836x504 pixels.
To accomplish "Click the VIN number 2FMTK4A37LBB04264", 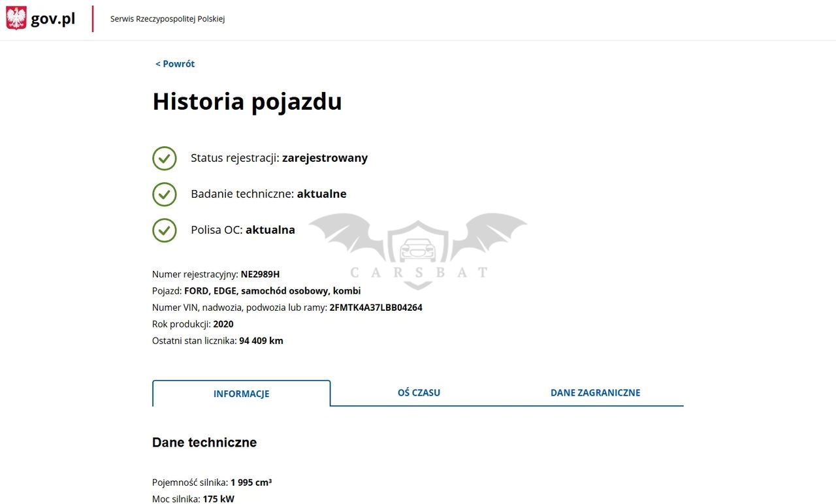I will 376,307.
